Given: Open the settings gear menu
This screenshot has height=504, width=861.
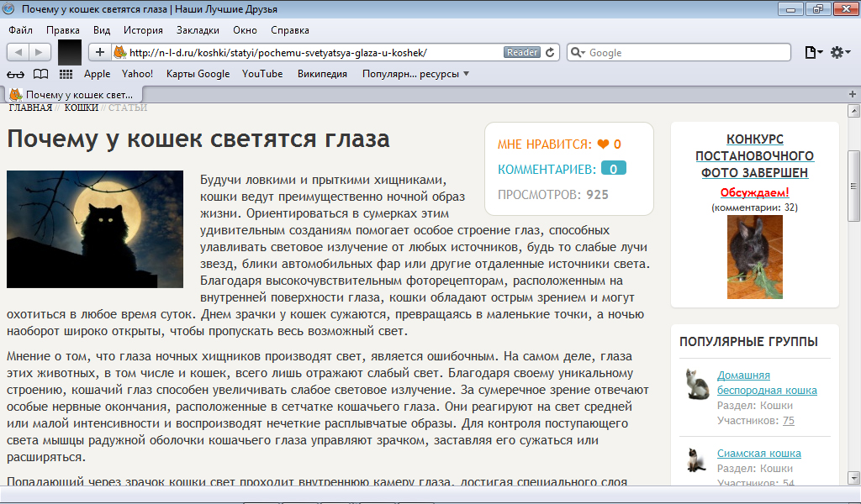Looking at the screenshot, I should coord(840,52).
